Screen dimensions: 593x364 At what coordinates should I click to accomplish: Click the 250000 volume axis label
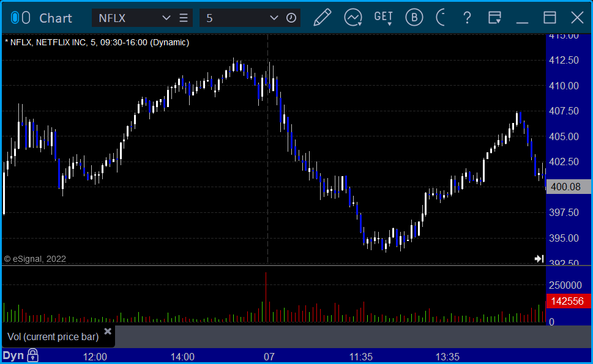565,285
